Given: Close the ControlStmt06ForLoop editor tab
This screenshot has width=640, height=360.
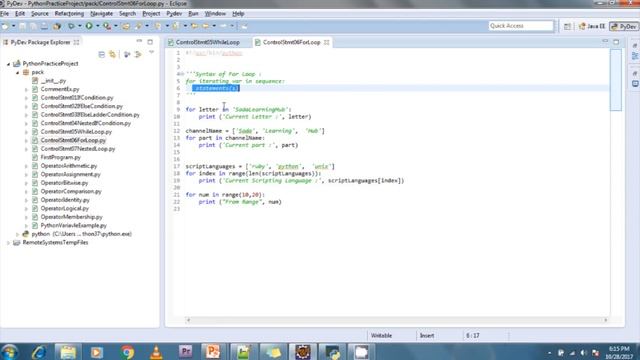Looking at the screenshot, I should tap(327, 42).
